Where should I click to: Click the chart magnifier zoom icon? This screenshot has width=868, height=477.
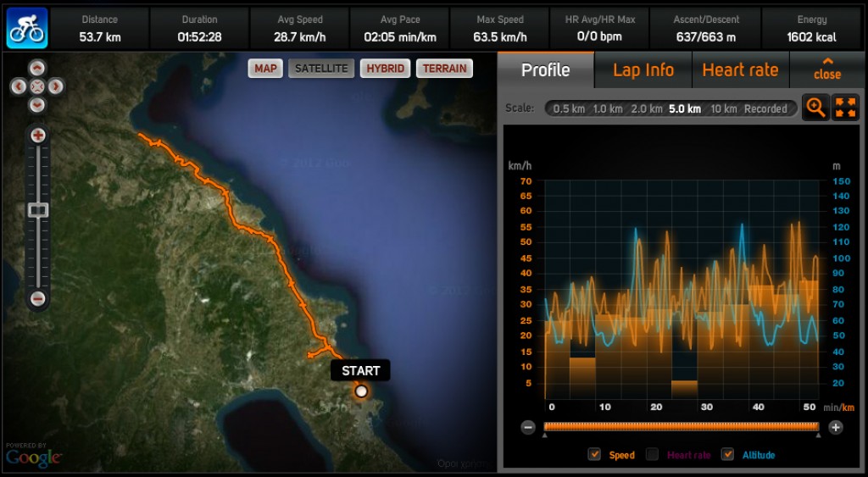[x=816, y=108]
